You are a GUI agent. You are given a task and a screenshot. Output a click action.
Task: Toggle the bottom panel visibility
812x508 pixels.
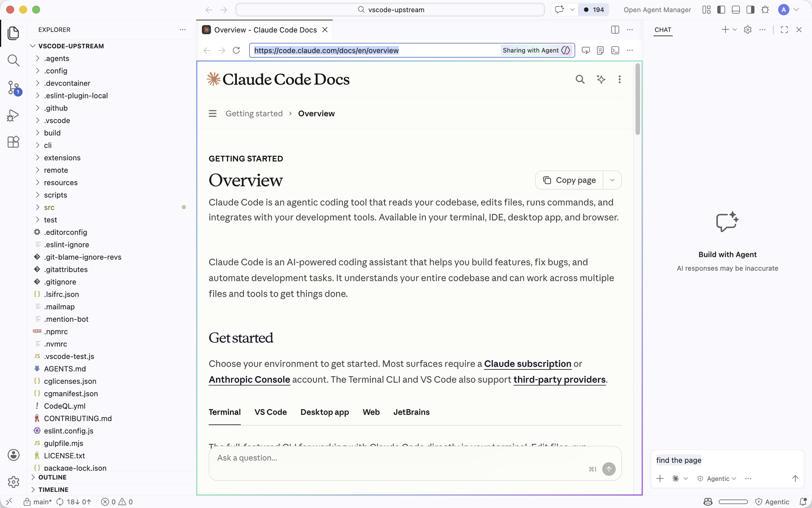coord(736,9)
